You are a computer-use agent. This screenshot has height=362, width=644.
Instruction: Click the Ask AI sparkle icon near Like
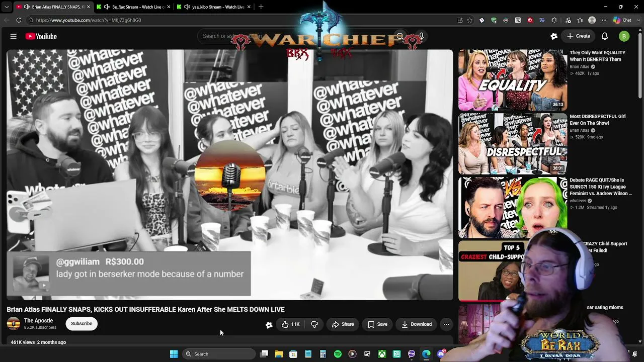269,325
